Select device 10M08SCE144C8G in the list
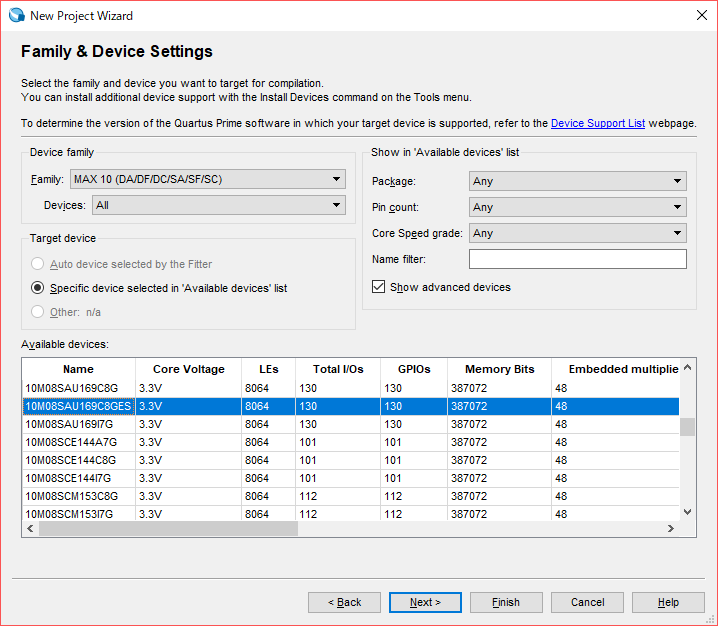 (70, 460)
